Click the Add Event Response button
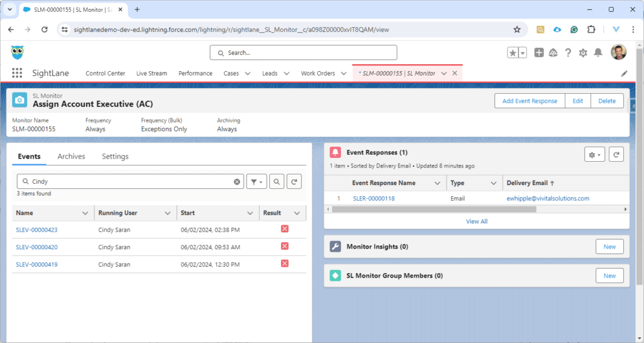Image resolution: width=644 pixels, height=343 pixels. pos(530,101)
